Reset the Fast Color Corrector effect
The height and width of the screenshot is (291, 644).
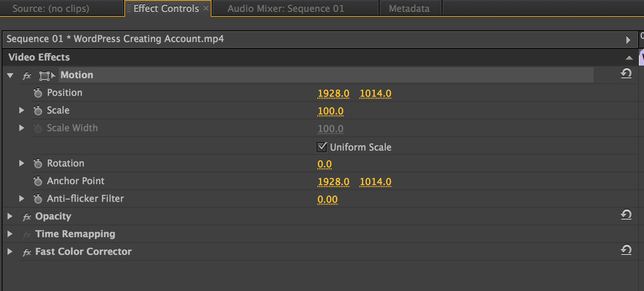tap(626, 250)
